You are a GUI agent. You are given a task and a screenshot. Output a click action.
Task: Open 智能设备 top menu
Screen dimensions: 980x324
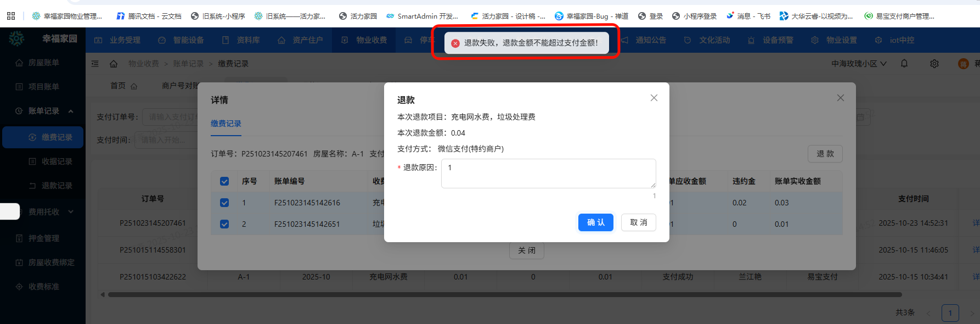[181, 40]
